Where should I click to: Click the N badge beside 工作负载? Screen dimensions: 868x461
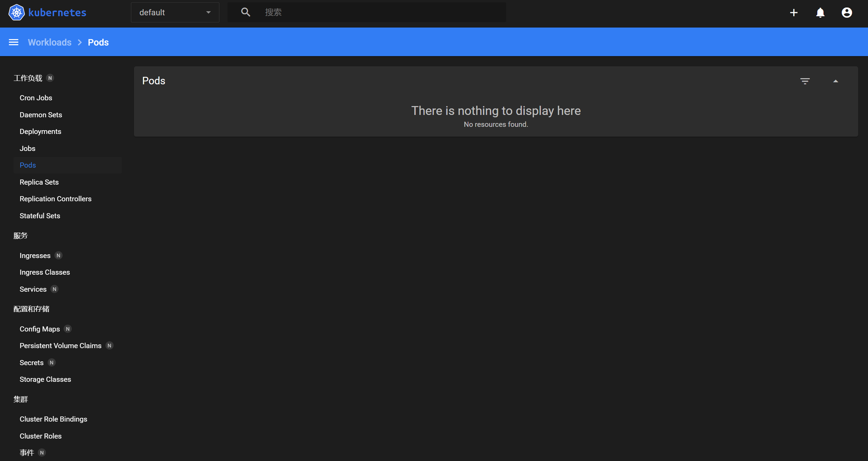(50, 78)
